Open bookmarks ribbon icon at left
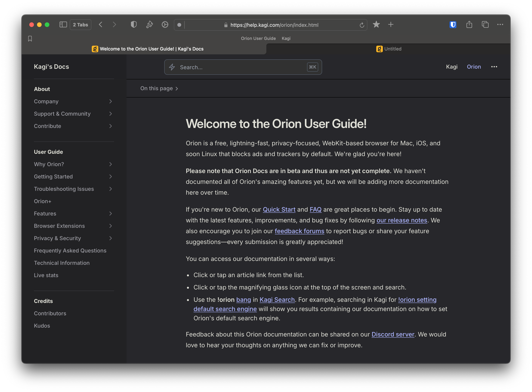532x392 pixels. 30,39
